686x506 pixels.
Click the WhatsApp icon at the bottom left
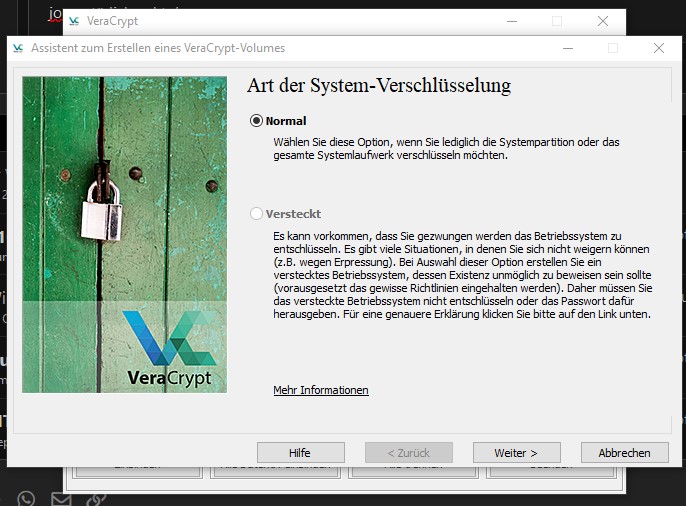pos(26,499)
